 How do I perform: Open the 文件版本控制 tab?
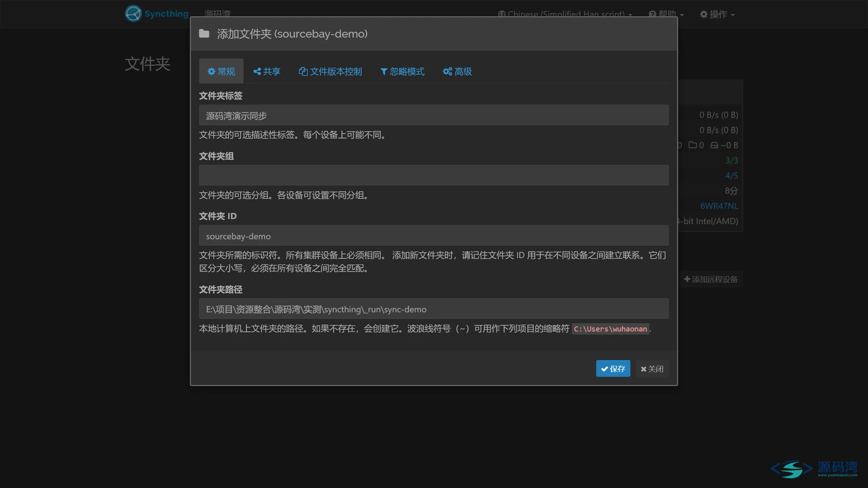coord(330,72)
